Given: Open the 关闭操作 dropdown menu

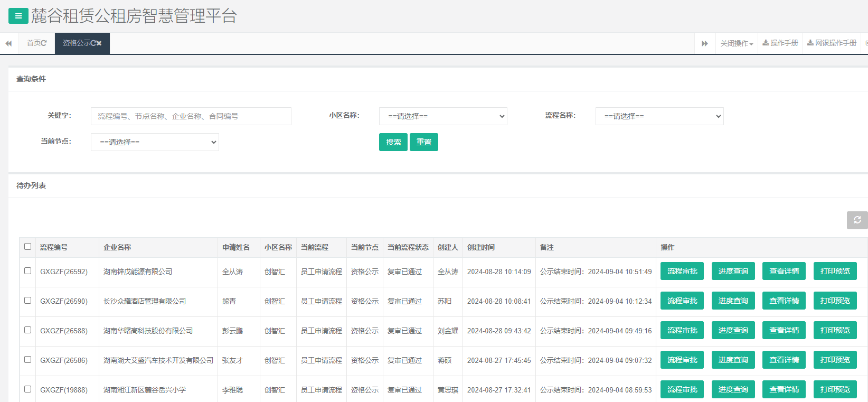Looking at the screenshot, I should coord(737,43).
